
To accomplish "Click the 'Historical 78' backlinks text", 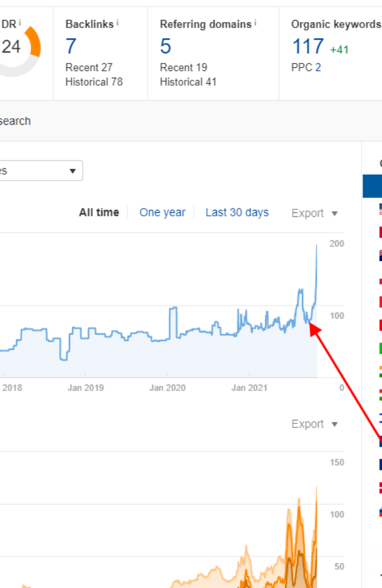I will [x=94, y=82].
